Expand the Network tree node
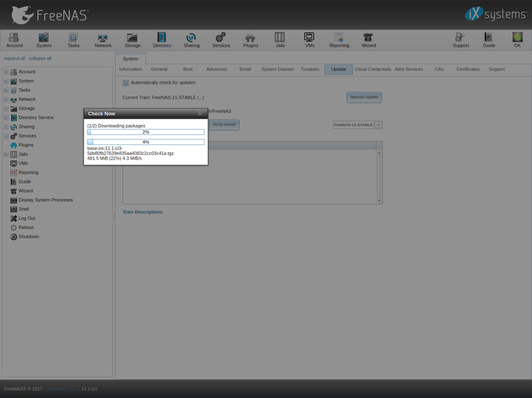Viewport: 532px width, 398px height. tap(6, 100)
